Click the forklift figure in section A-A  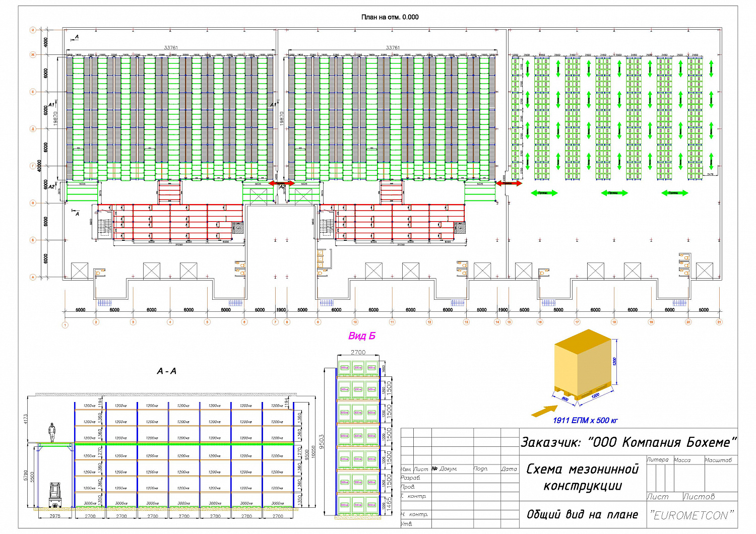pyautogui.click(x=54, y=496)
